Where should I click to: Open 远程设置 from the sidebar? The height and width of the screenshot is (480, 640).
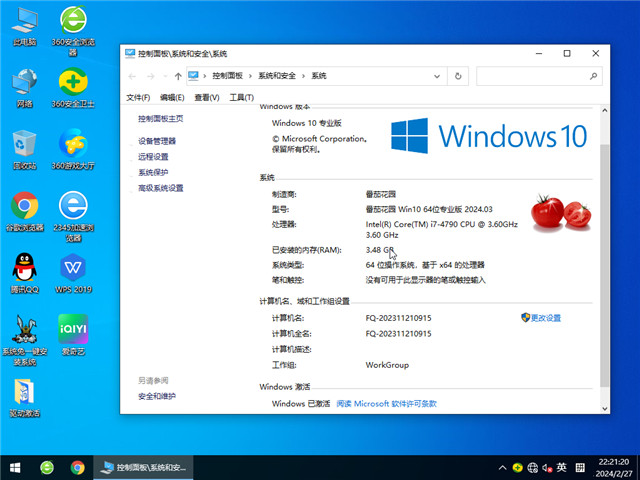[x=153, y=157]
